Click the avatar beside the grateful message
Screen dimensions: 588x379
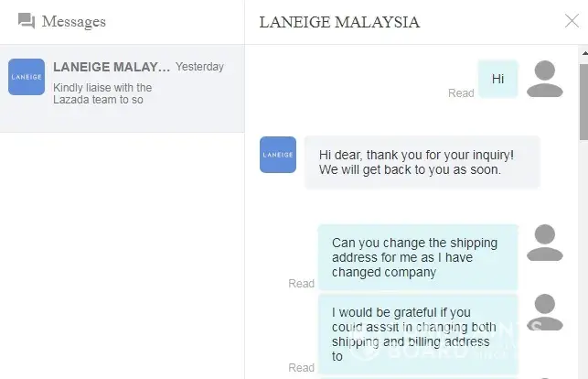(544, 312)
